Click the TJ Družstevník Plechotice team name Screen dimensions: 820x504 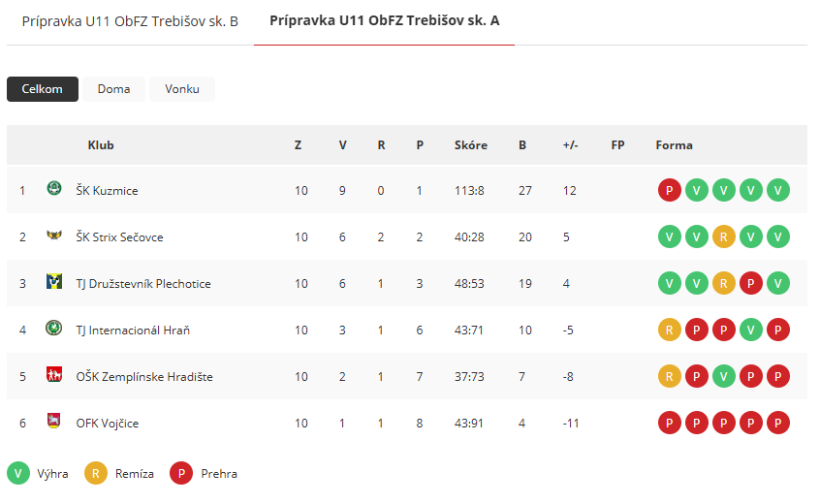tap(143, 284)
